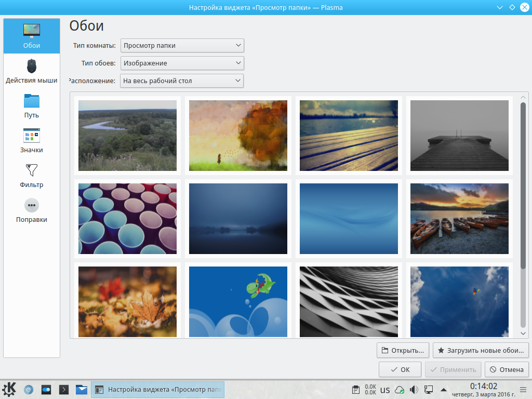
Task: Select the Обои section in sidebar
Action: [31, 36]
